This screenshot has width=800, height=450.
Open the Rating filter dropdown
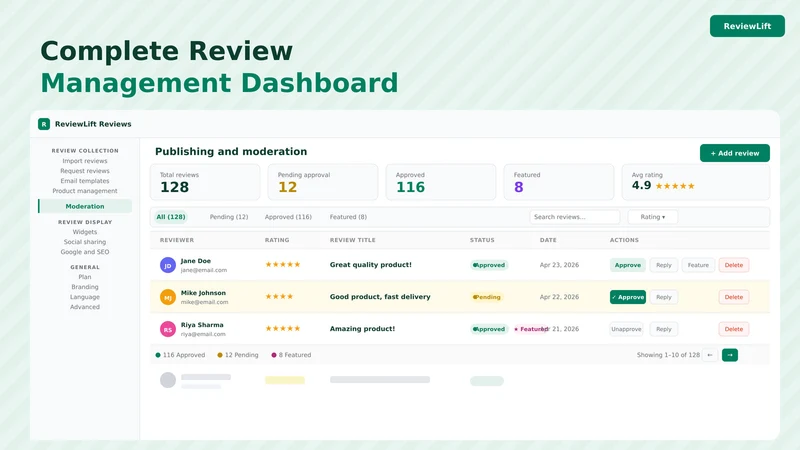point(653,217)
